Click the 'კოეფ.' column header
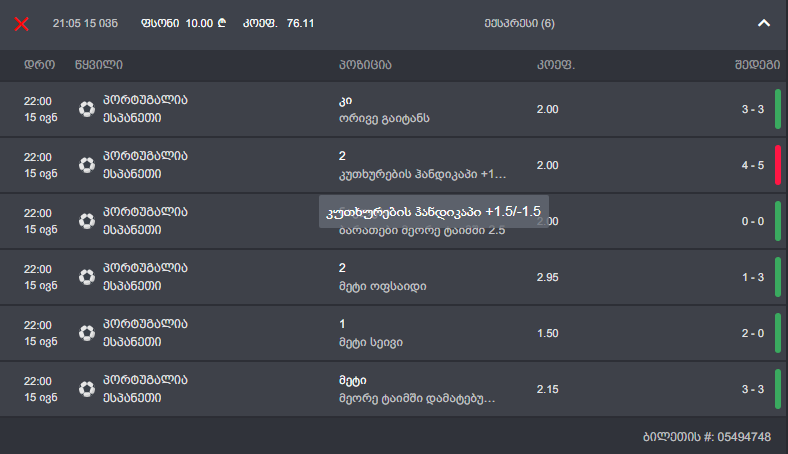 pos(556,65)
